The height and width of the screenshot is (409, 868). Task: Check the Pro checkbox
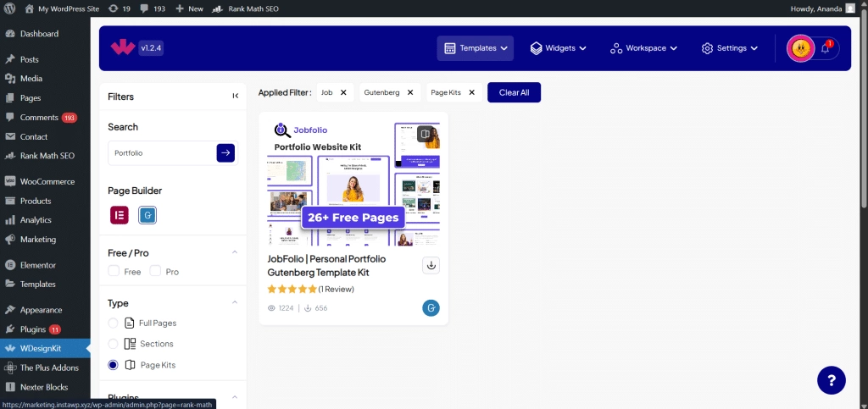point(155,271)
